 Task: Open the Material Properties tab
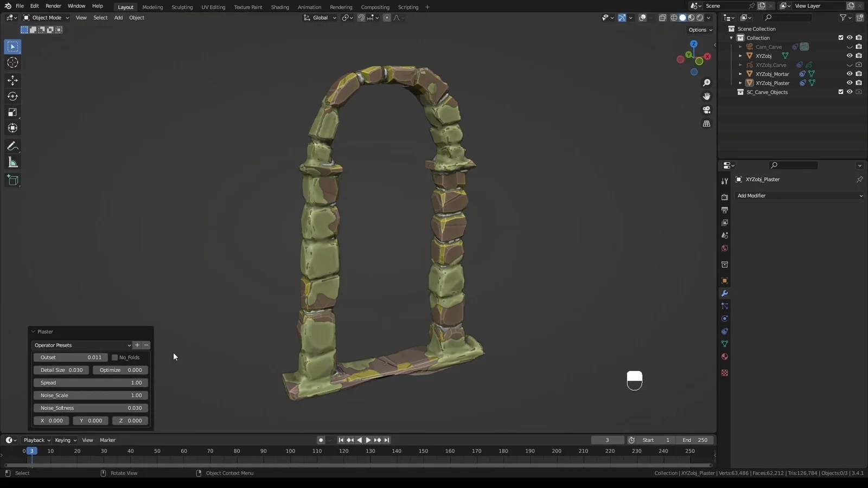pos(724,357)
